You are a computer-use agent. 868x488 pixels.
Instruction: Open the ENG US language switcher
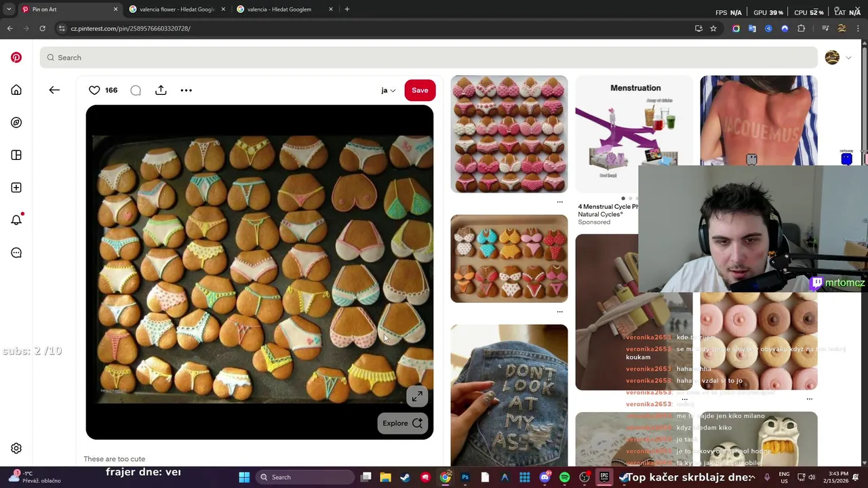point(784,477)
